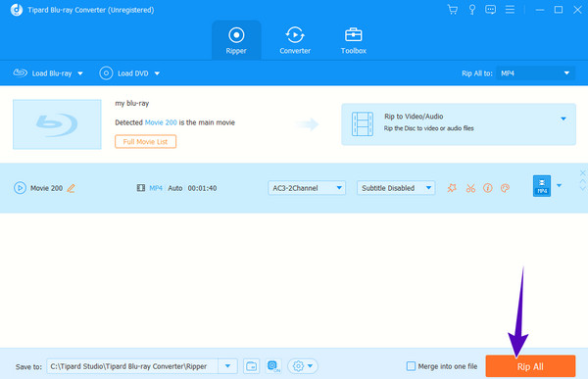Switch to the Ripper tab
Viewport: 588px width, 379px height.
point(236,40)
